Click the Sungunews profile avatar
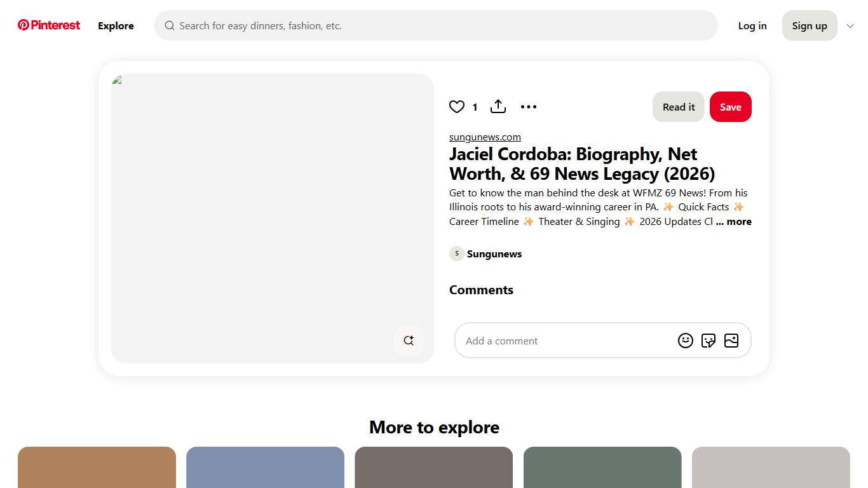The image size is (868, 488). click(456, 253)
